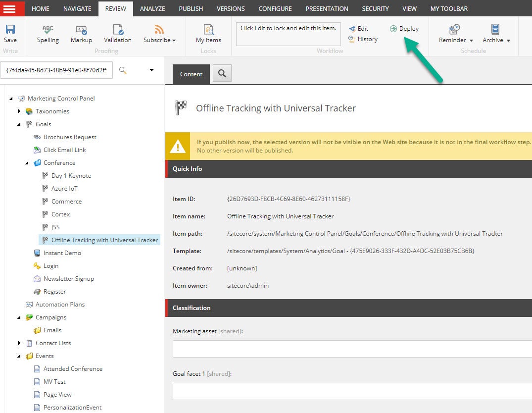This screenshot has width=532, height=413.
Task: Click Edit to lock the item
Action: point(358,29)
